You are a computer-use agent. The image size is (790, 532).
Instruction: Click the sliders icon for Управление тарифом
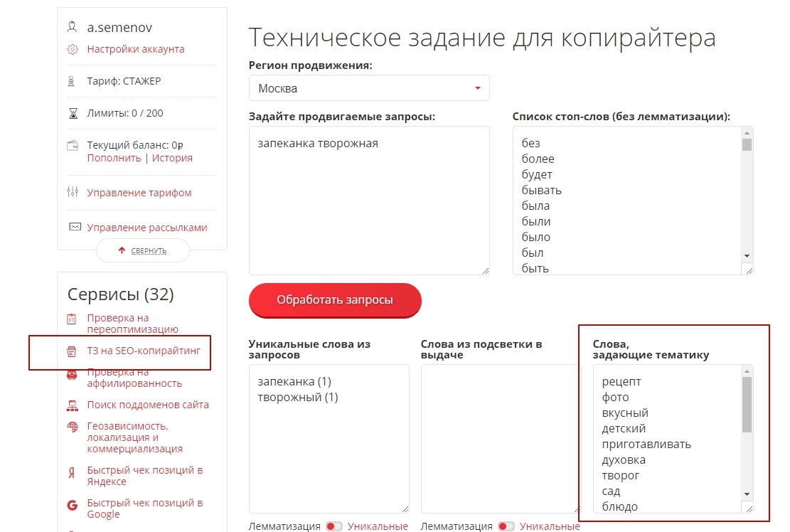(x=73, y=192)
